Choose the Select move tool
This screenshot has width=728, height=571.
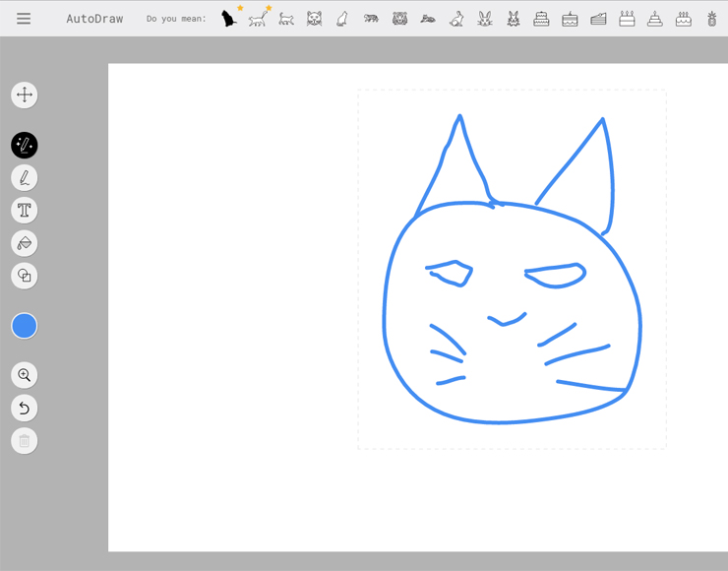coord(25,95)
